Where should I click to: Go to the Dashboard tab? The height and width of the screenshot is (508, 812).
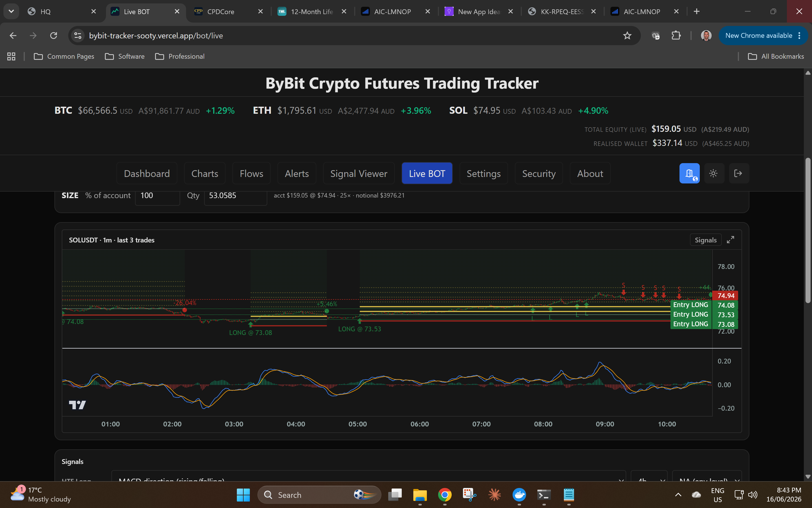pyautogui.click(x=147, y=173)
